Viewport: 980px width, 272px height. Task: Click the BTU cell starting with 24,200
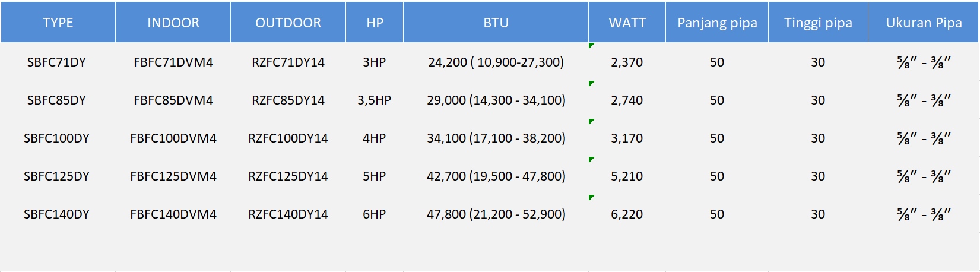[496, 62]
